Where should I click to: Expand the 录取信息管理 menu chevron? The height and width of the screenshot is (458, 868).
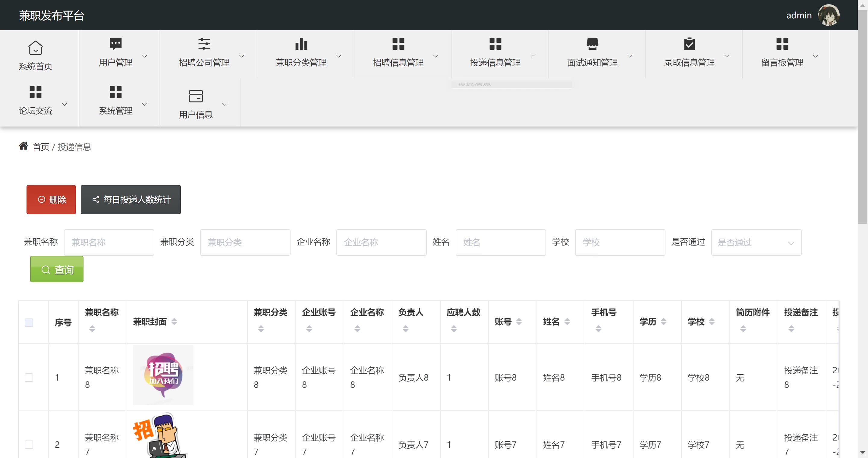pyautogui.click(x=727, y=56)
